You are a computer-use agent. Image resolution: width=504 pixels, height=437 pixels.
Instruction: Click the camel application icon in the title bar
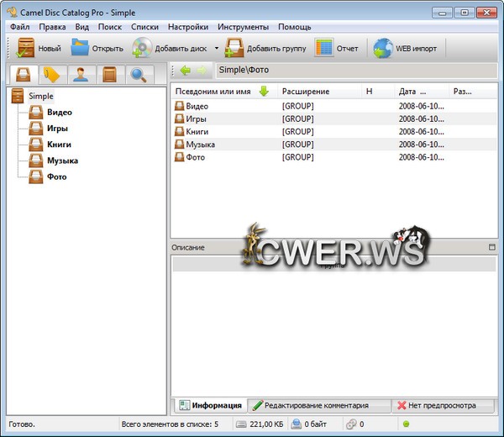pos(12,13)
